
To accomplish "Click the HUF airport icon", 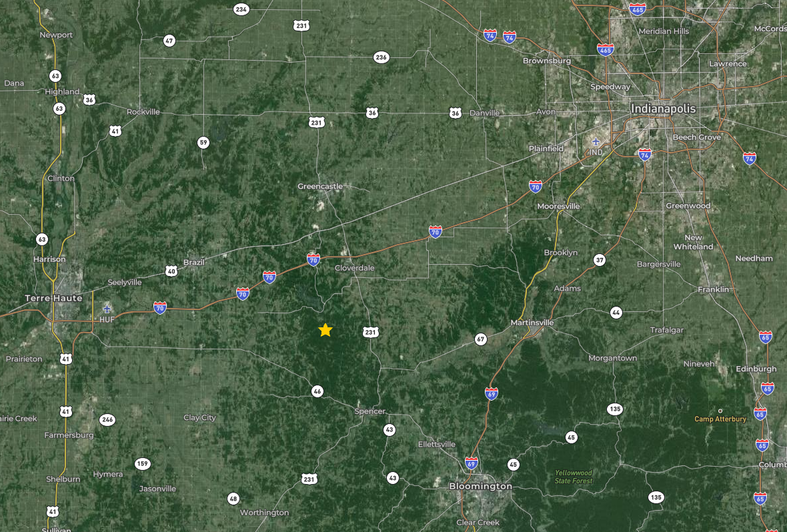I will (x=107, y=309).
